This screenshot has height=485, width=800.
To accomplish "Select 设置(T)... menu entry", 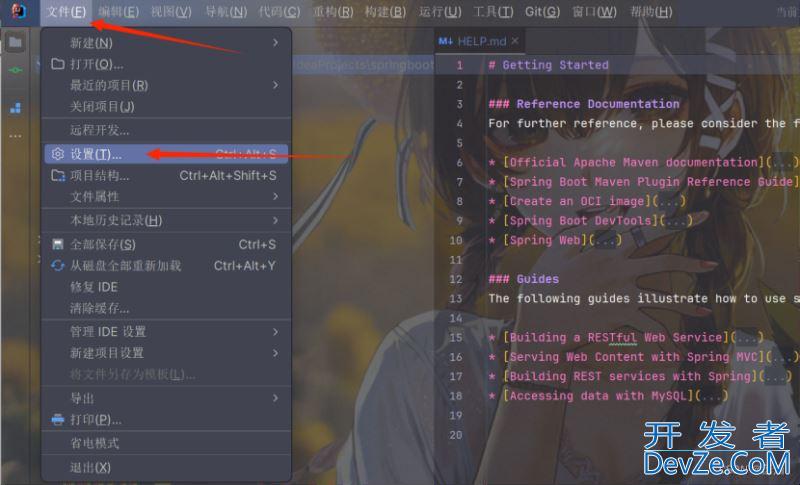I will coord(166,154).
